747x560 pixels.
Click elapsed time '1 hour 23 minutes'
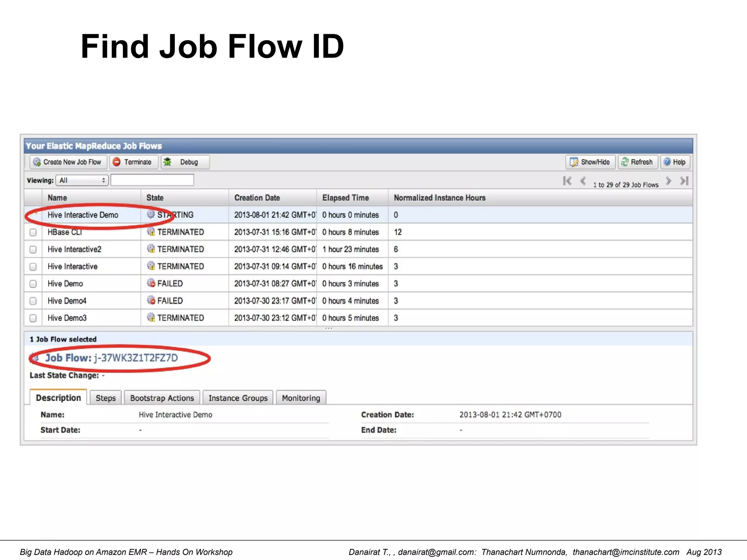click(x=351, y=249)
